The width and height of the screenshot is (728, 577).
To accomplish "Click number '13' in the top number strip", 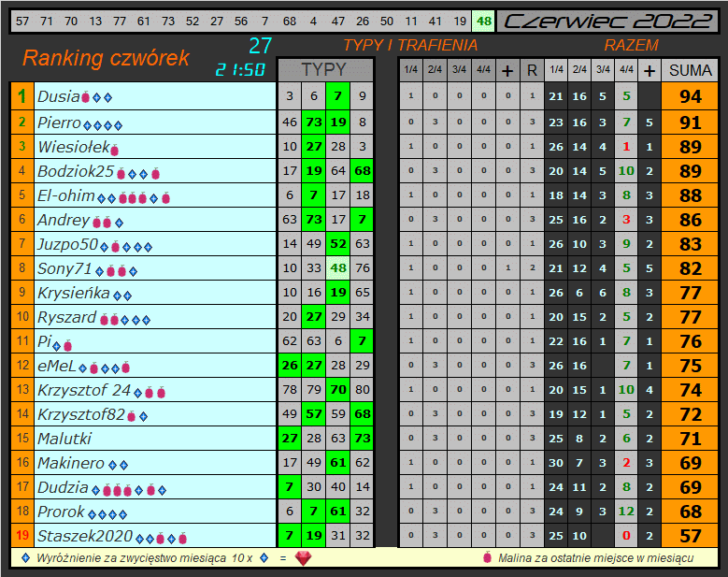I will [x=95, y=21].
